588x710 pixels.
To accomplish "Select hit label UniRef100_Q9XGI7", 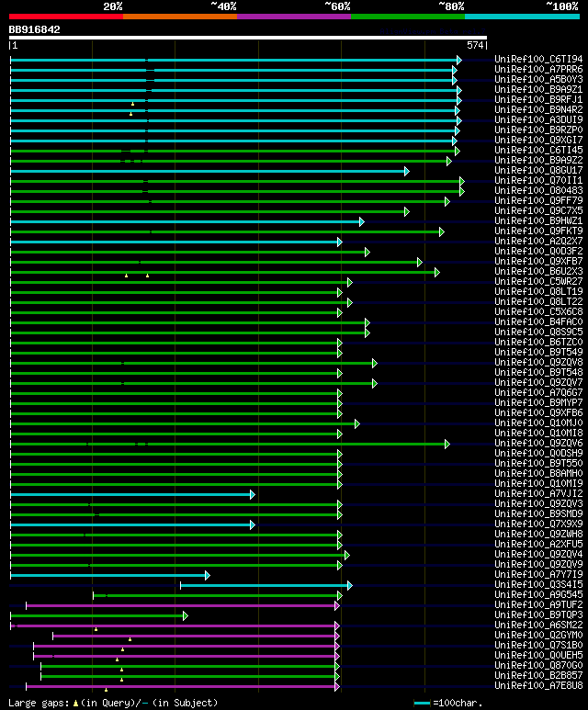I will (538, 140).
